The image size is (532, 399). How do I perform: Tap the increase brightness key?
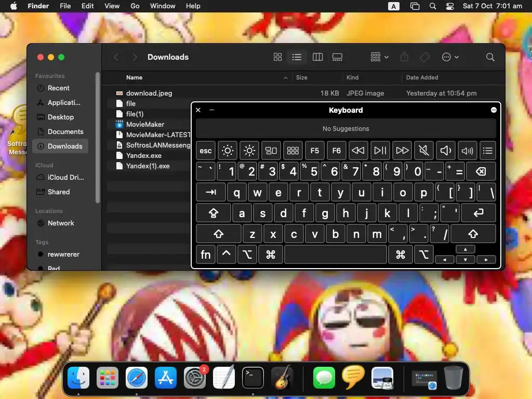[249, 151]
